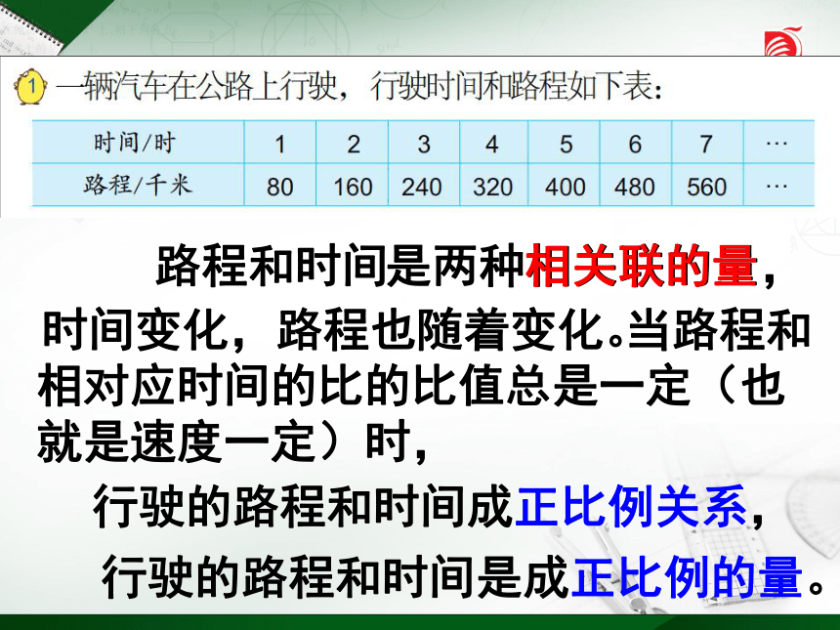Click time cell with value 2

click(352, 143)
